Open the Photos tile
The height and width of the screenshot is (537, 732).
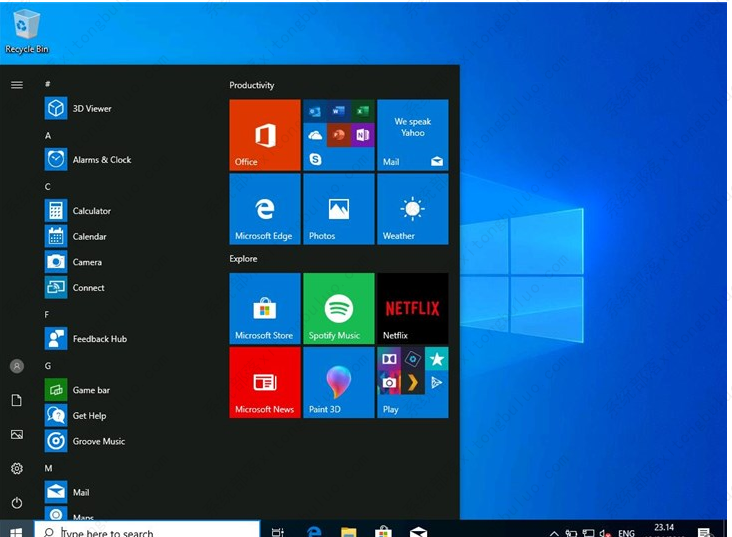338,209
